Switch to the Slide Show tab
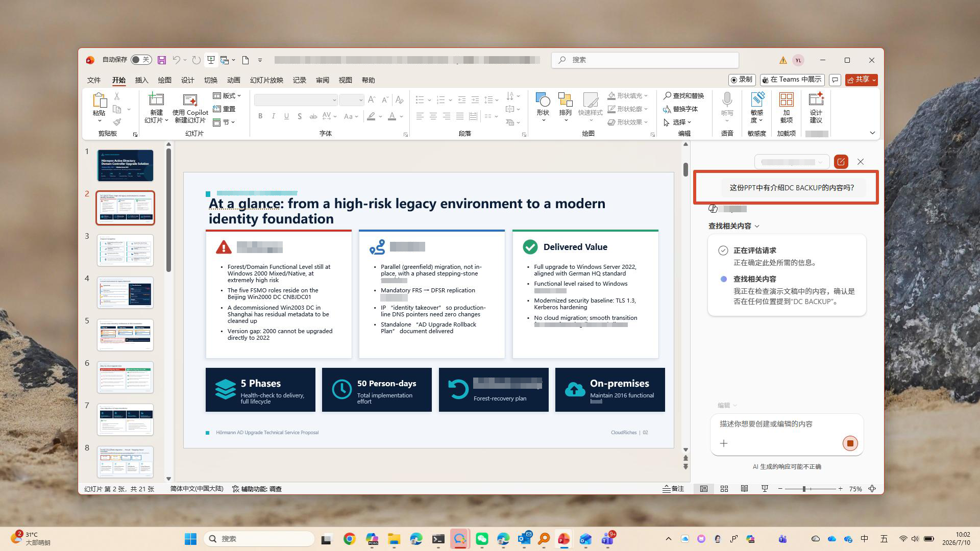980x551 pixels. pos(266,80)
